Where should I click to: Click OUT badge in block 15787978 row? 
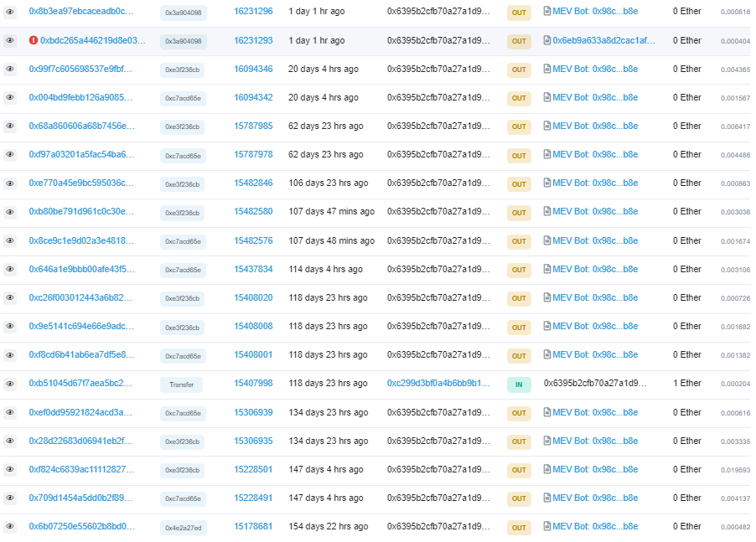519,156
